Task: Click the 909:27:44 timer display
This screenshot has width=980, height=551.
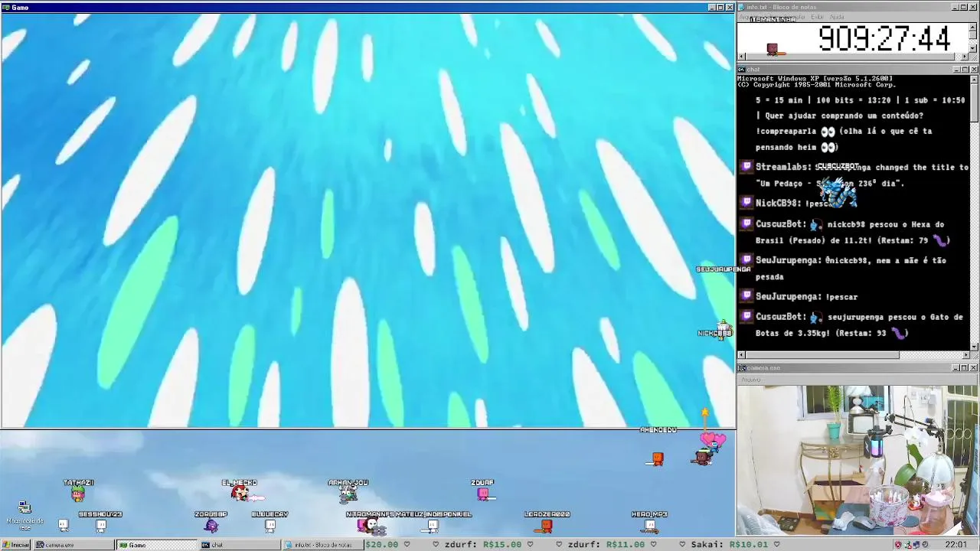Action: [884, 38]
